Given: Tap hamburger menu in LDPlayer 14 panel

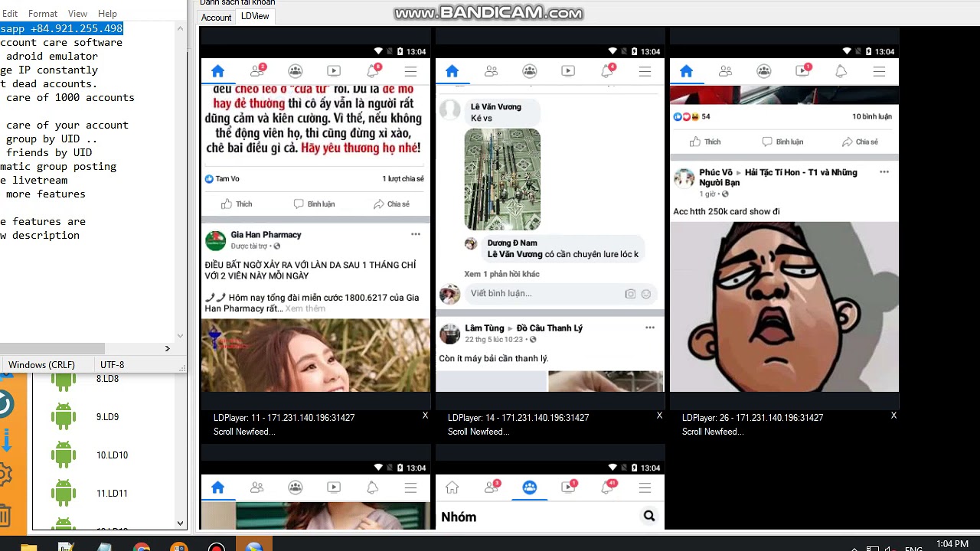Looking at the screenshot, I should coord(645,71).
